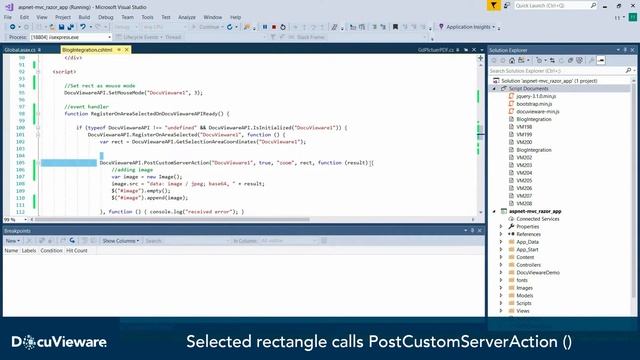Click the Application Insights pin icon

pos(441,27)
